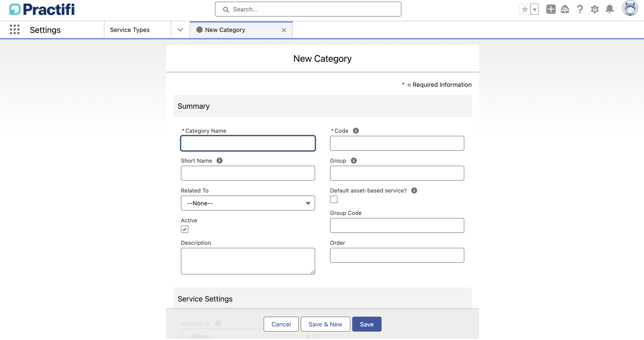The height and width of the screenshot is (340, 644).
Task: Check Default asset-based service checkbox
Action: (334, 199)
